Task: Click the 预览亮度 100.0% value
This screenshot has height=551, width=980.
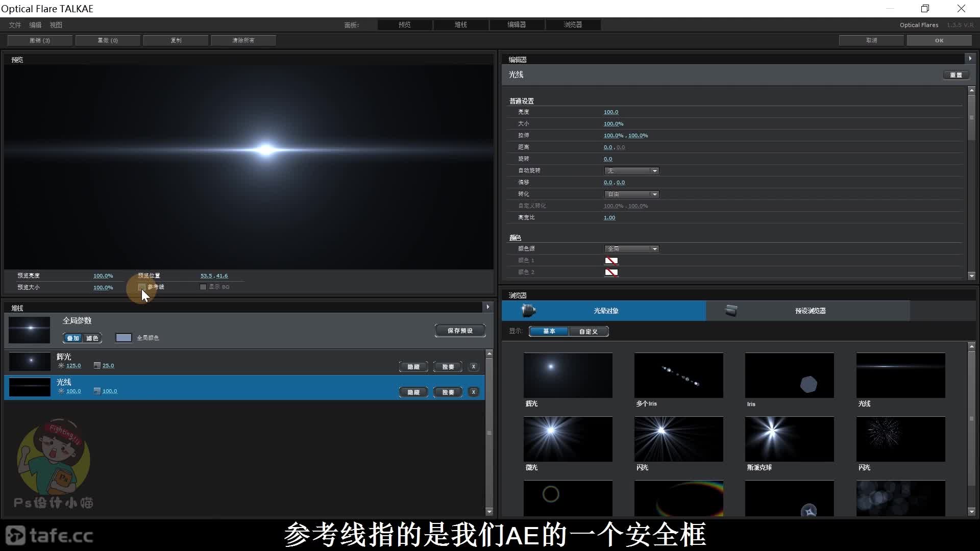Action: tap(103, 276)
